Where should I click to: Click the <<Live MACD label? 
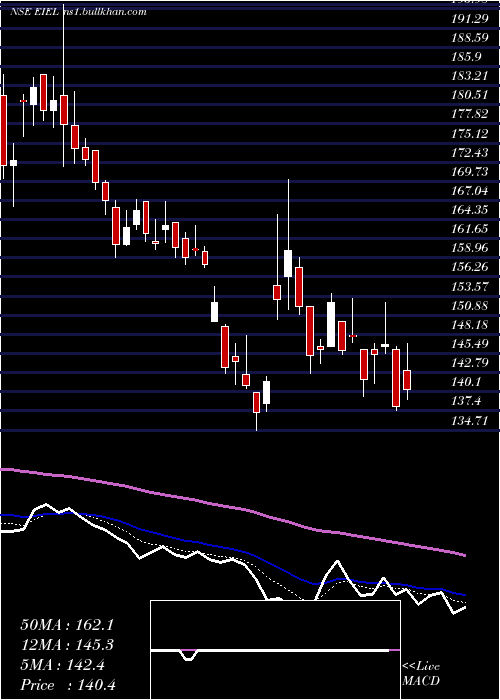coord(421,674)
